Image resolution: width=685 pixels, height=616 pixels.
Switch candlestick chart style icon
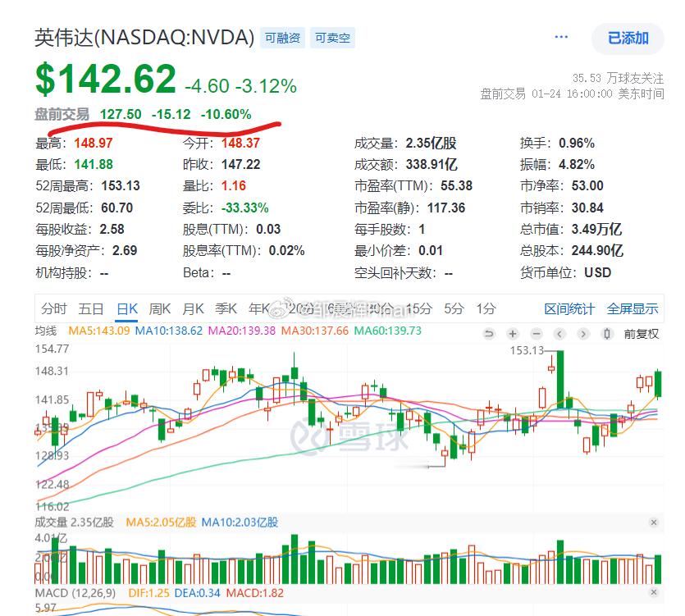click(606, 334)
